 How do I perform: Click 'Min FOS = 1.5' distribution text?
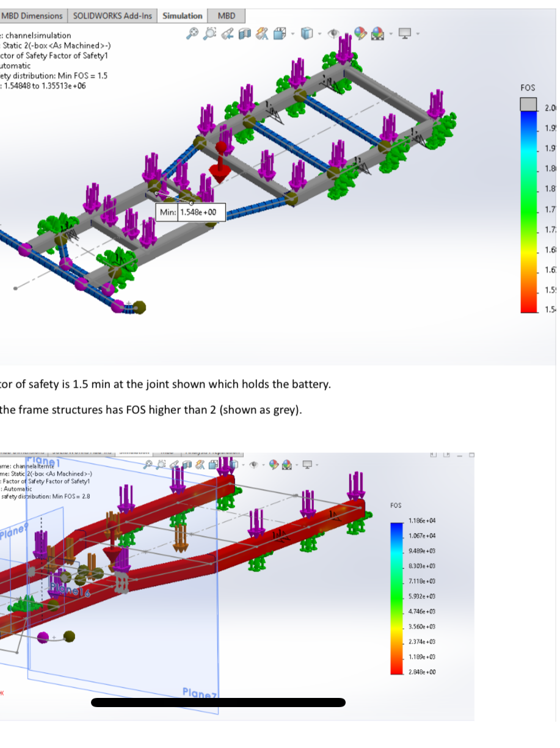click(x=83, y=76)
